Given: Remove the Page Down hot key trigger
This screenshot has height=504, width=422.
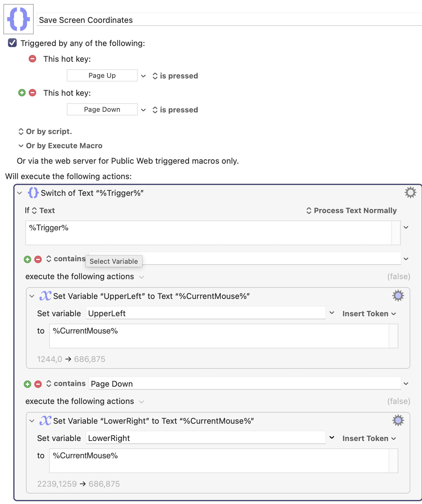Looking at the screenshot, I should pos(32,93).
